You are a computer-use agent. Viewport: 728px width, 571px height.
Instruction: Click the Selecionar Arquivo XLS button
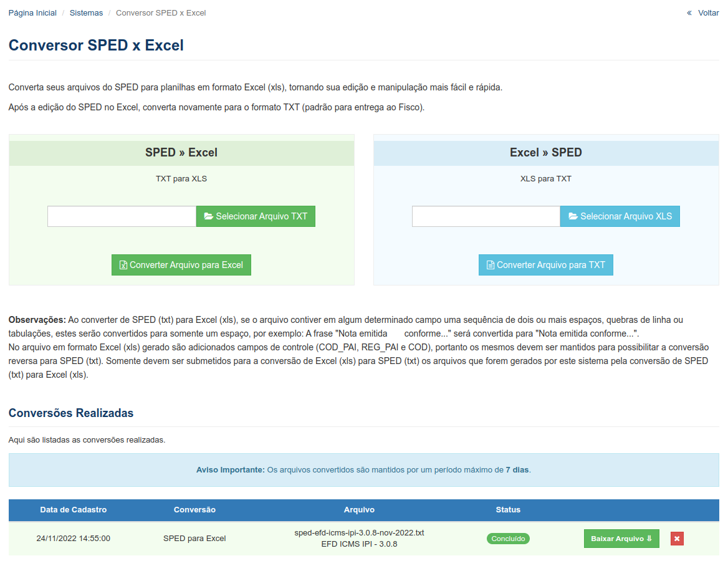(x=620, y=216)
